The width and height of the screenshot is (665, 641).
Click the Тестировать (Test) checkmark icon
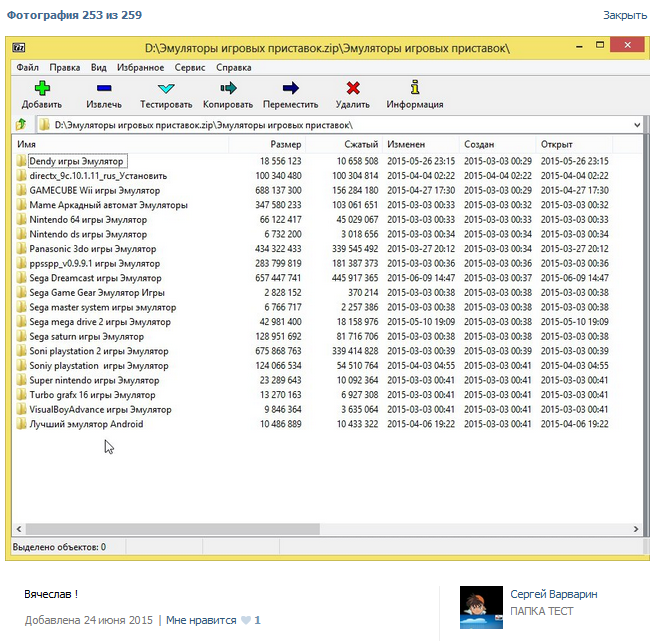pos(166,88)
